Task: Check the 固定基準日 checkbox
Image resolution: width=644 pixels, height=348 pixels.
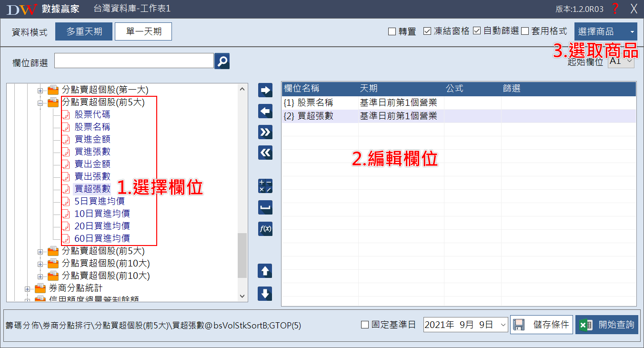Action: (x=365, y=325)
